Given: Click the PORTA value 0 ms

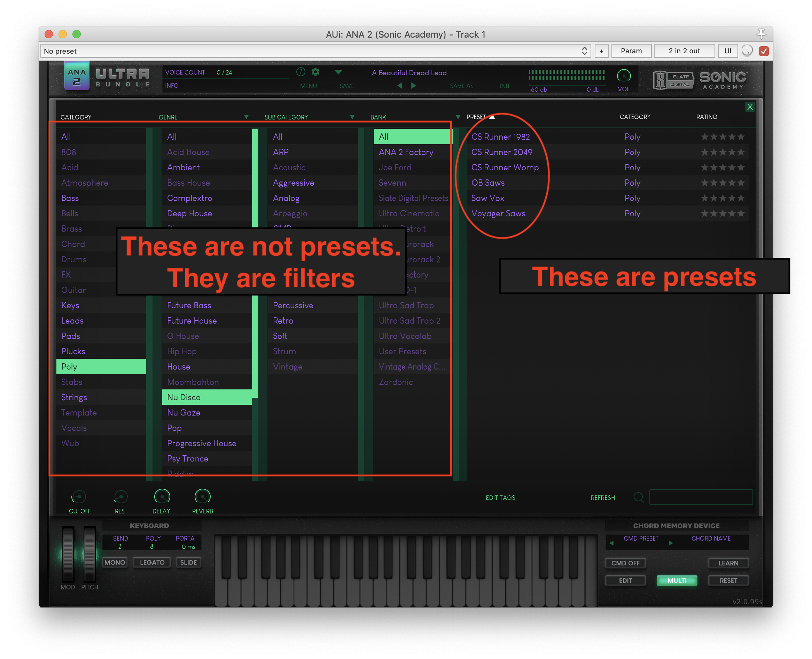Looking at the screenshot, I should [x=188, y=547].
